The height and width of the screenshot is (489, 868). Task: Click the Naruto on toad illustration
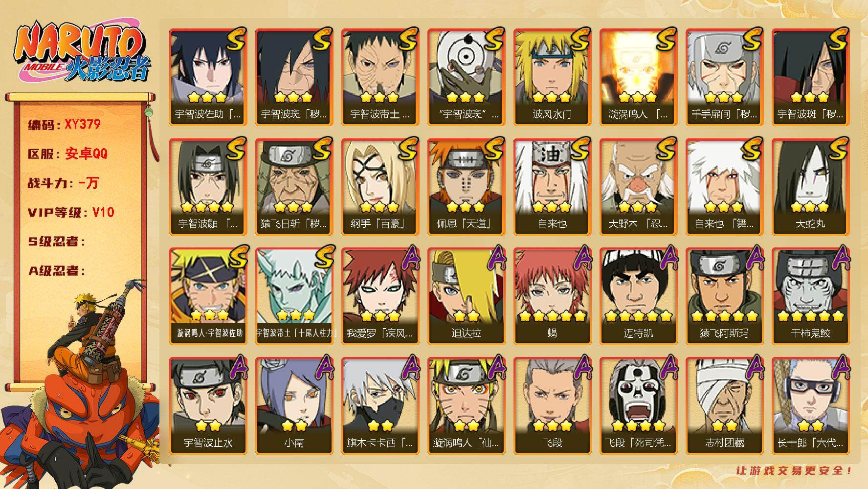point(81,381)
